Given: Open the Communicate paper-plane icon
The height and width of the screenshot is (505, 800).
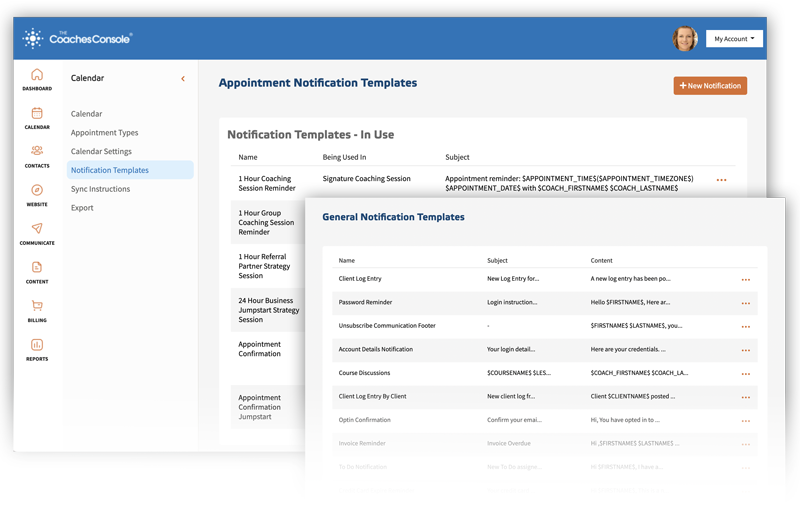Looking at the screenshot, I should coord(37,228).
